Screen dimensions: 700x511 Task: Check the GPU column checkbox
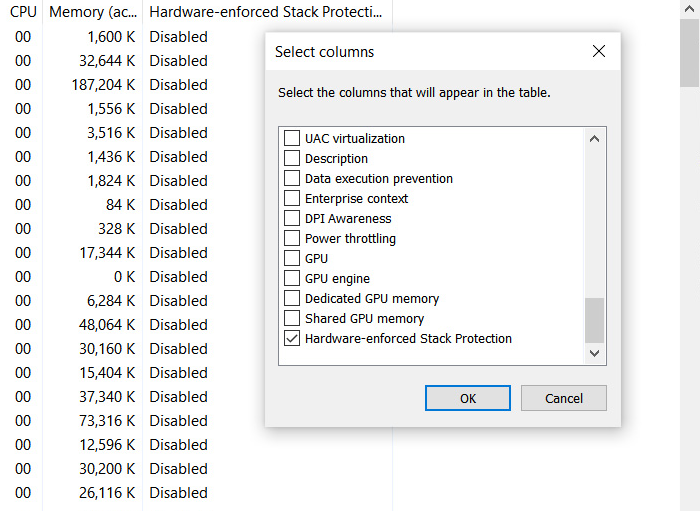[x=292, y=259]
